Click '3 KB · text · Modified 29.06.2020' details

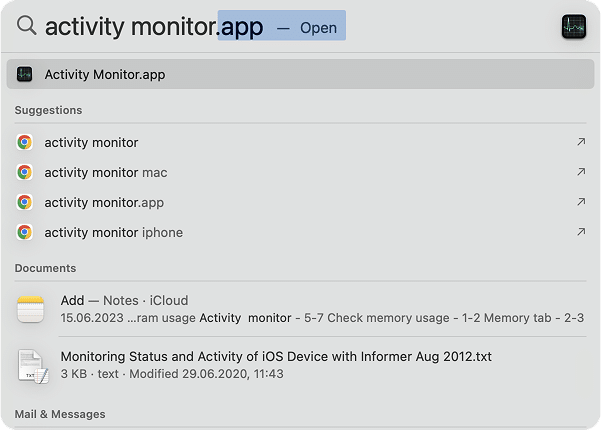point(172,374)
